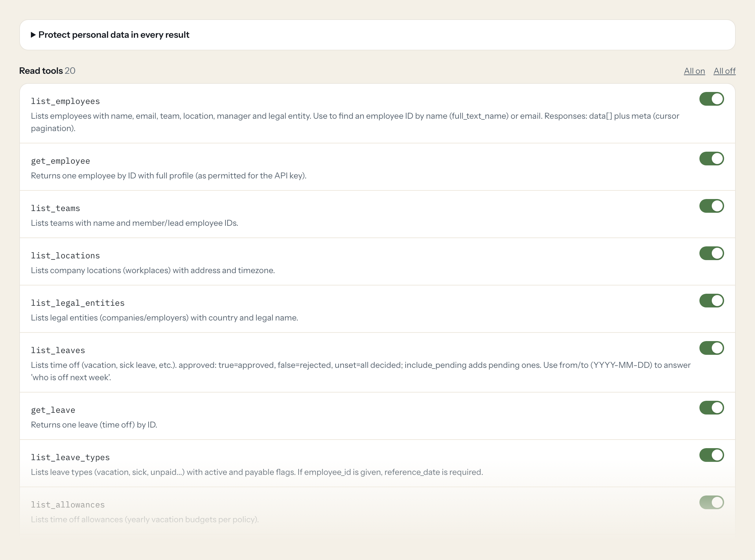The width and height of the screenshot is (755, 560).
Task: Click the "All on" link
Action: [694, 71]
